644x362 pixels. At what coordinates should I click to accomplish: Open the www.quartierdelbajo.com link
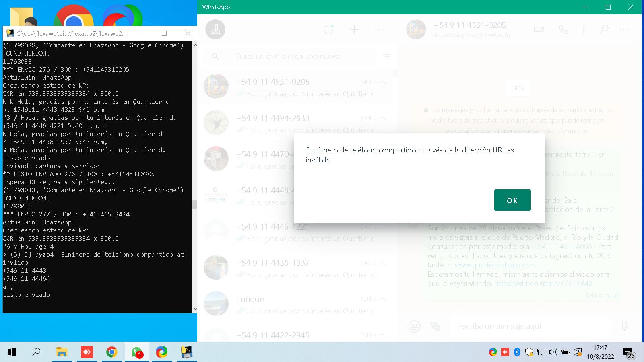[x=495, y=265]
